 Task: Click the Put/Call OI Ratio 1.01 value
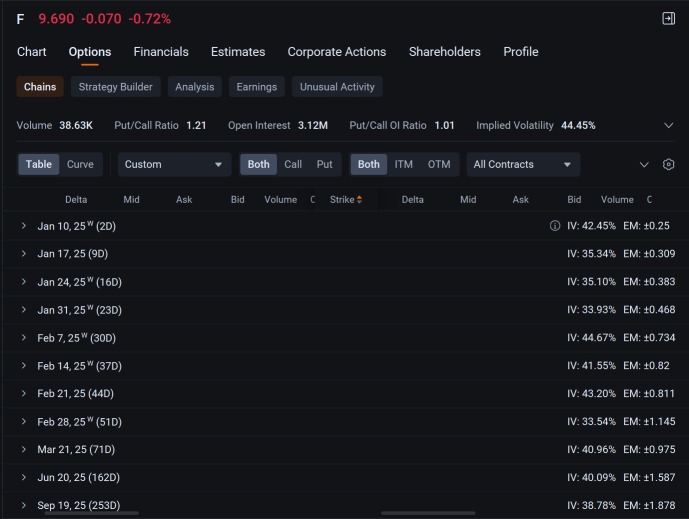[444, 126]
